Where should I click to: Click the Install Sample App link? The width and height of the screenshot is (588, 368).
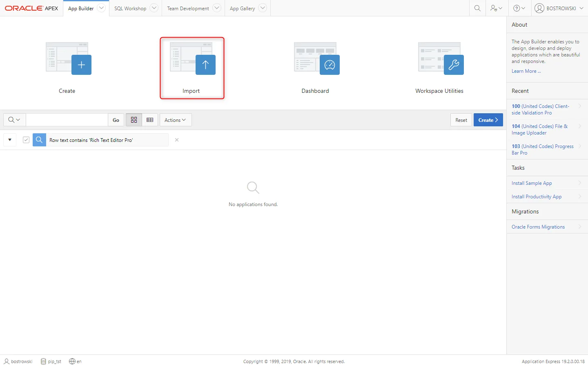point(532,183)
